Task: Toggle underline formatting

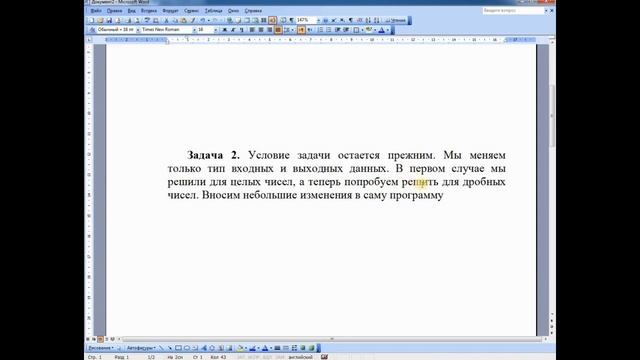Action: (x=242, y=30)
